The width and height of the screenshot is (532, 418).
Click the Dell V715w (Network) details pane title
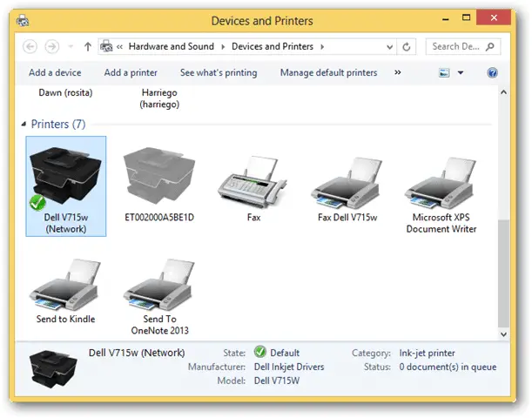pos(137,353)
